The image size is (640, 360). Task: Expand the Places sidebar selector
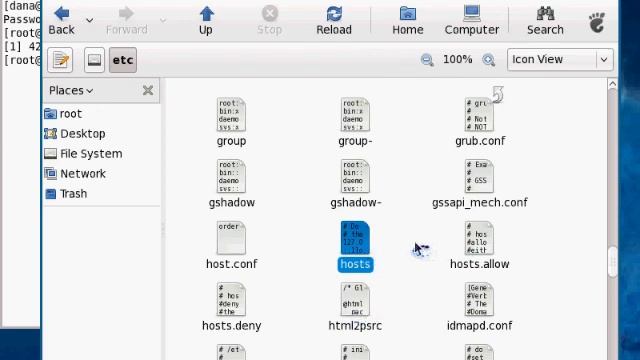71,90
